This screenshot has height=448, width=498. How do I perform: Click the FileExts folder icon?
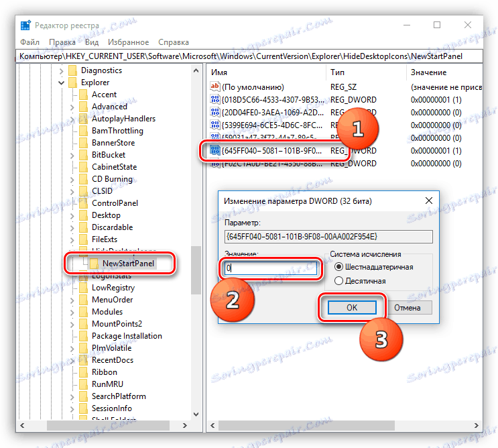coord(84,239)
